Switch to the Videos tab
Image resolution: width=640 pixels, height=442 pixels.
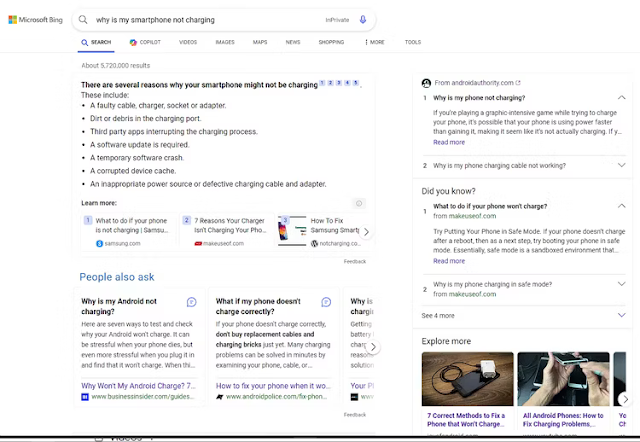click(x=188, y=42)
